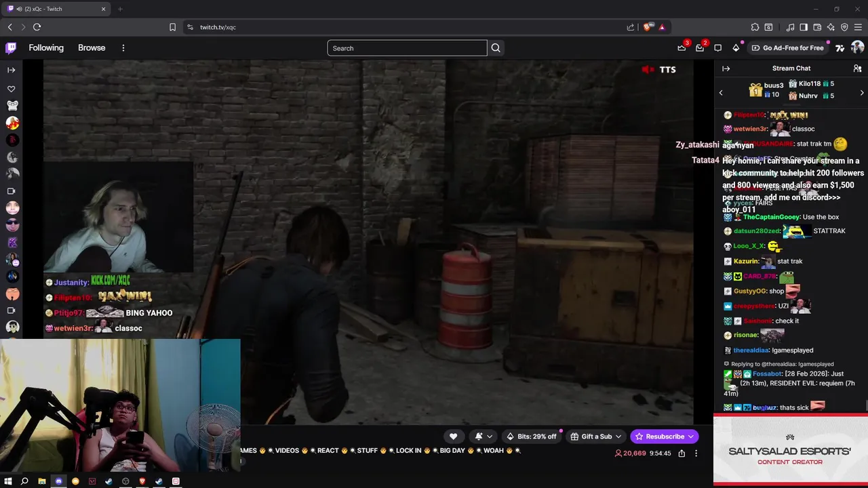The image size is (868, 488).
Task: Reload the page with refresh icon
Action: pyautogui.click(x=37, y=27)
